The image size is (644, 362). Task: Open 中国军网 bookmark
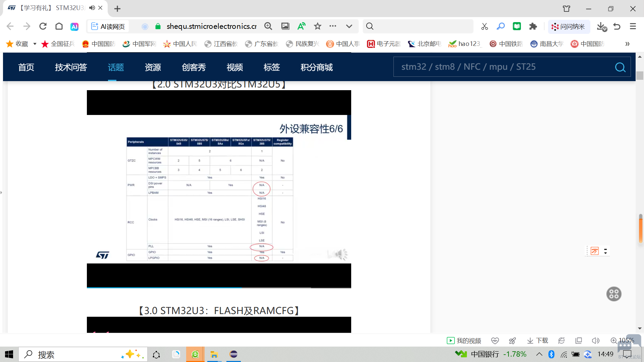coord(140,44)
